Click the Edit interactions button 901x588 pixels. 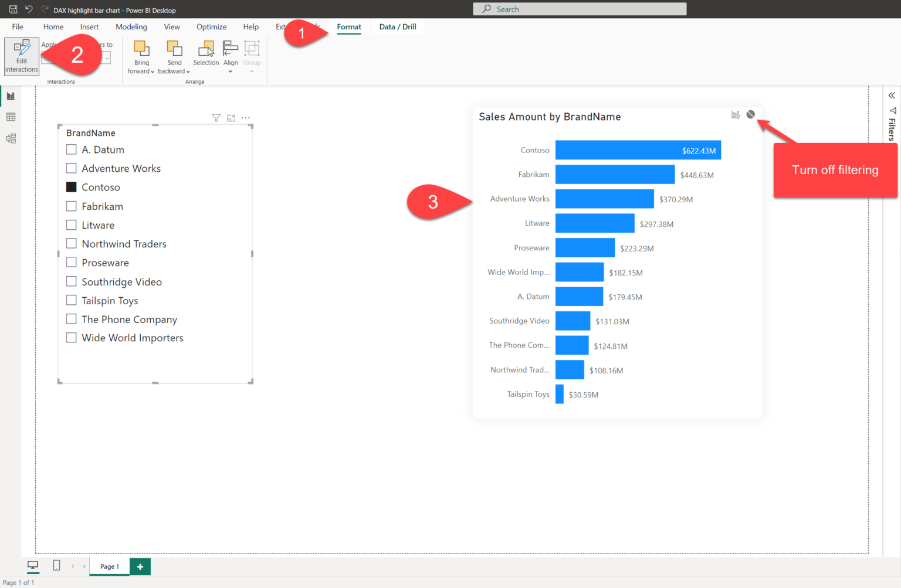(22, 56)
